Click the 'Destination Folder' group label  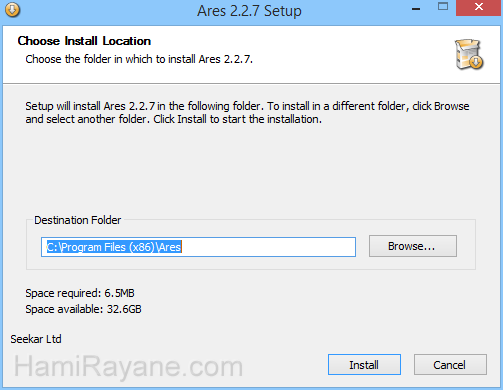[78, 220]
